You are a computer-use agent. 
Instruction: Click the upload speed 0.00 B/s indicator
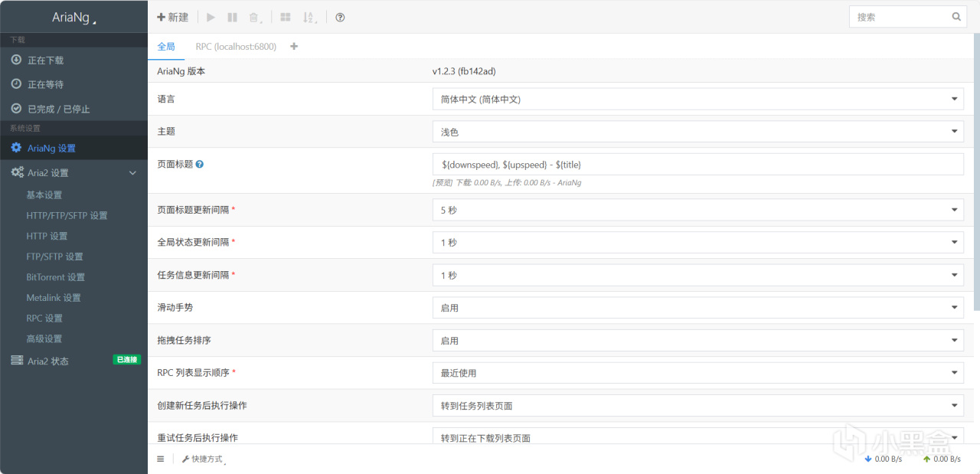point(942,459)
